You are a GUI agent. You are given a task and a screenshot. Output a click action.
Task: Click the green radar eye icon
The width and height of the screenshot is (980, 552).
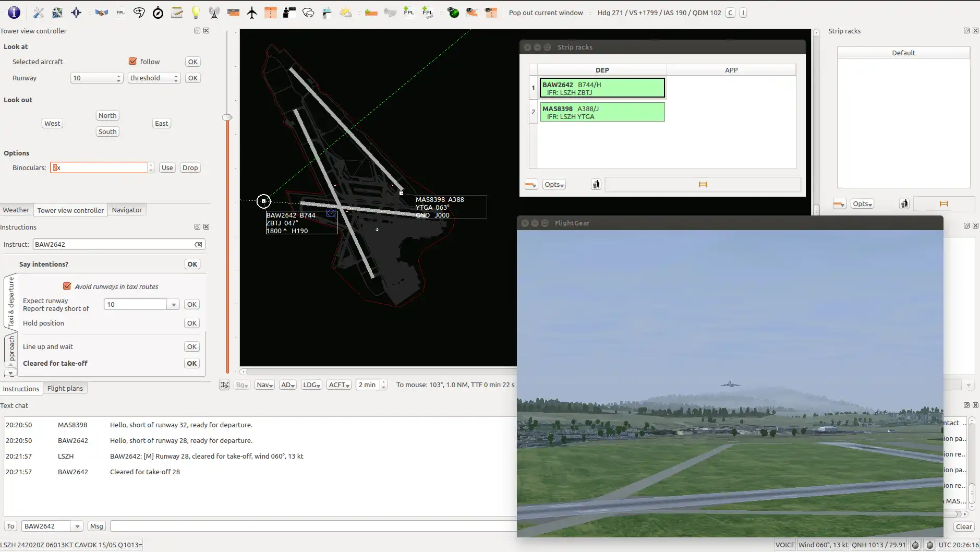click(453, 13)
